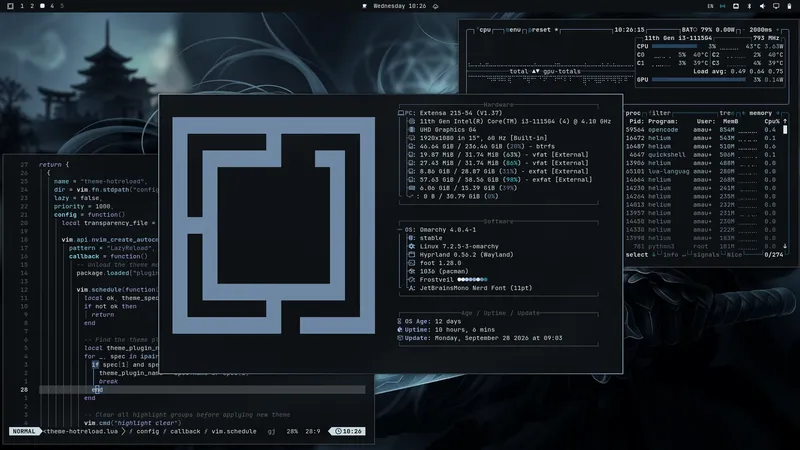Open the Omarchy menu icon in top bar
Screen dimensions: 800x450
[x=10, y=6]
